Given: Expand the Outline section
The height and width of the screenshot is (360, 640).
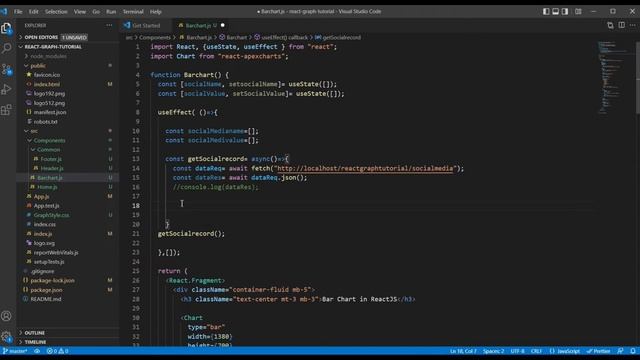Looking at the screenshot, I should tap(67, 333).
